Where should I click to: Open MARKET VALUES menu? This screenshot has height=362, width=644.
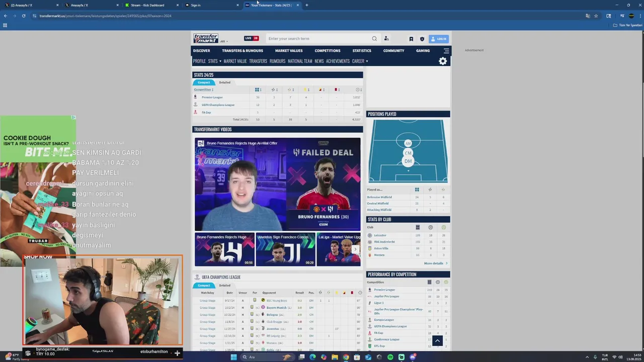[x=289, y=51]
